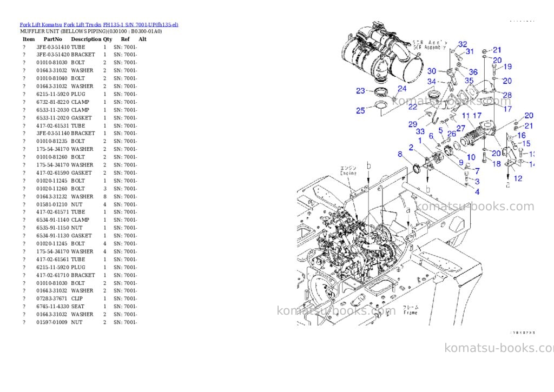Select part number 417-02-61590 GASKET
554x392 pixels.
[64, 172]
